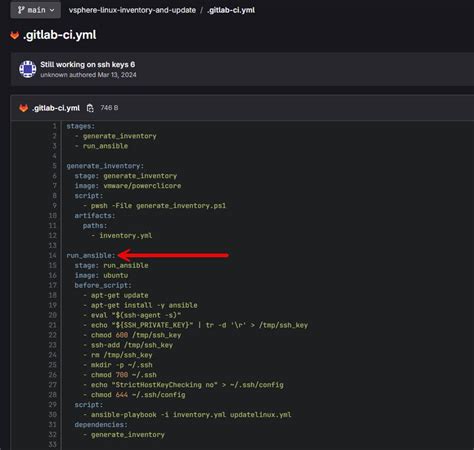Click the GitLab fox icon in file header
The width and height of the screenshot is (474, 450).
pyautogui.click(x=23, y=108)
